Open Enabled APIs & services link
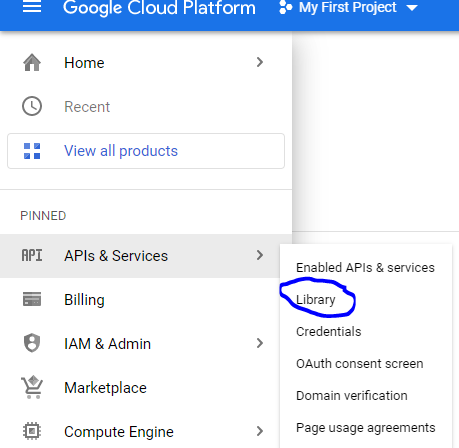This screenshot has width=459, height=448. (365, 268)
